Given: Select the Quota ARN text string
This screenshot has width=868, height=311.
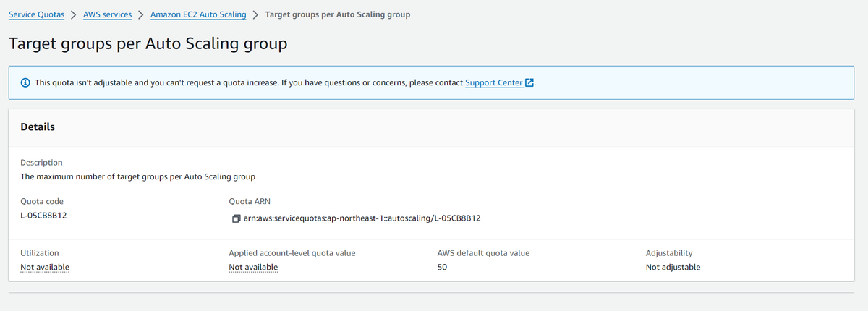Looking at the screenshot, I should [x=362, y=218].
